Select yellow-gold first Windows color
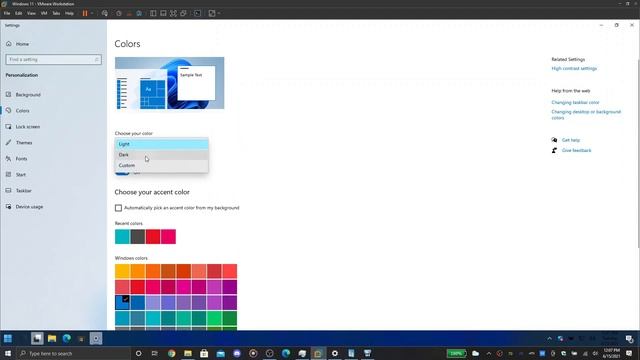 (x=122, y=271)
